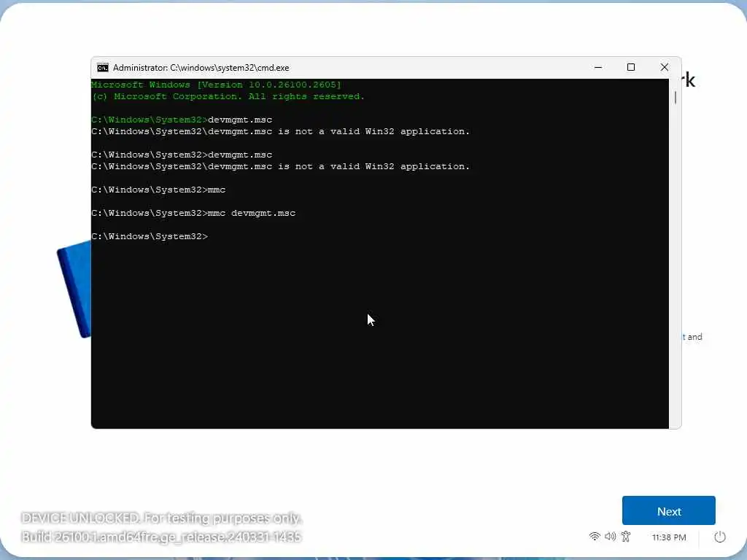The image size is (747, 560).
Task: Click the 11:38 PM clock
Action: tap(669, 537)
